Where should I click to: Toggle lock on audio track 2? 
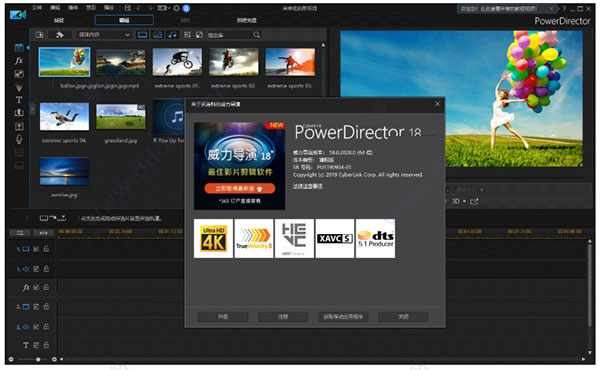pos(46,326)
